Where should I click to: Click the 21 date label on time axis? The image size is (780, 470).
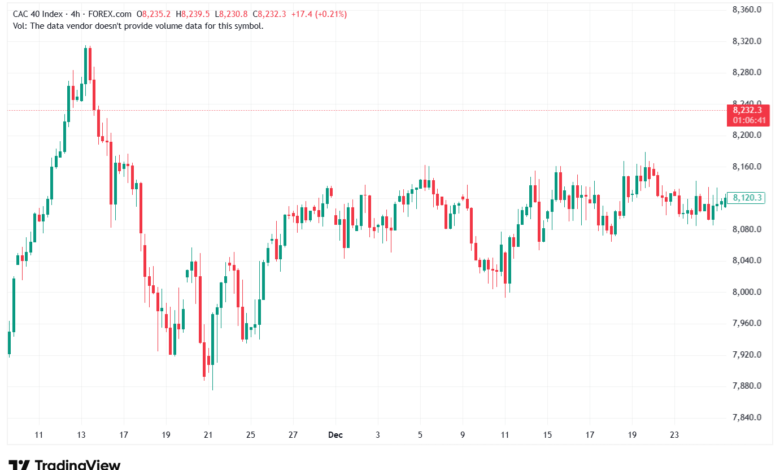click(x=208, y=436)
